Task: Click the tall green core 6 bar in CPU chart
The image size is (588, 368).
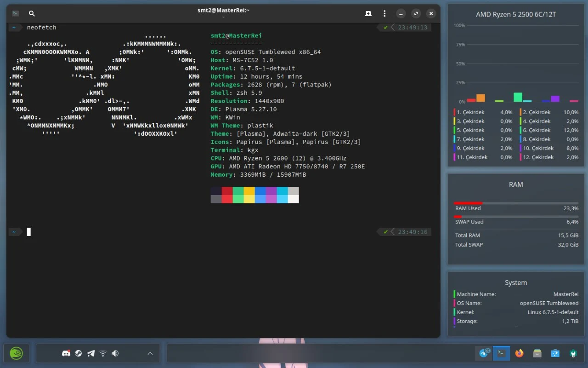Action: coord(518,97)
